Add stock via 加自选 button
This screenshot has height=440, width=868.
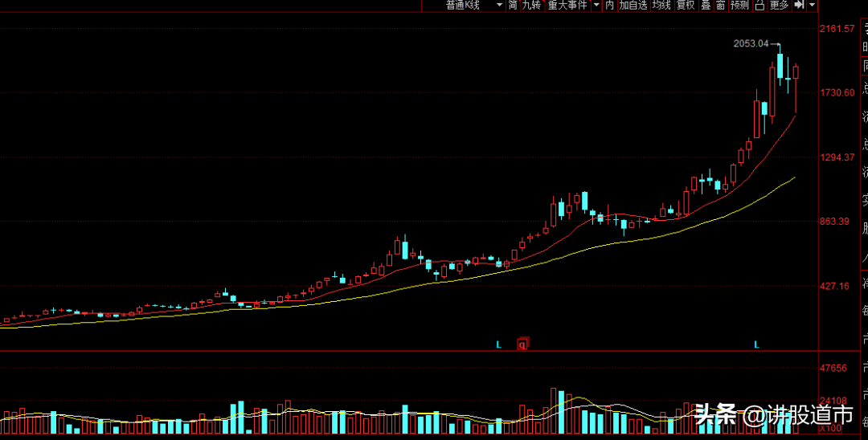[x=633, y=6]
